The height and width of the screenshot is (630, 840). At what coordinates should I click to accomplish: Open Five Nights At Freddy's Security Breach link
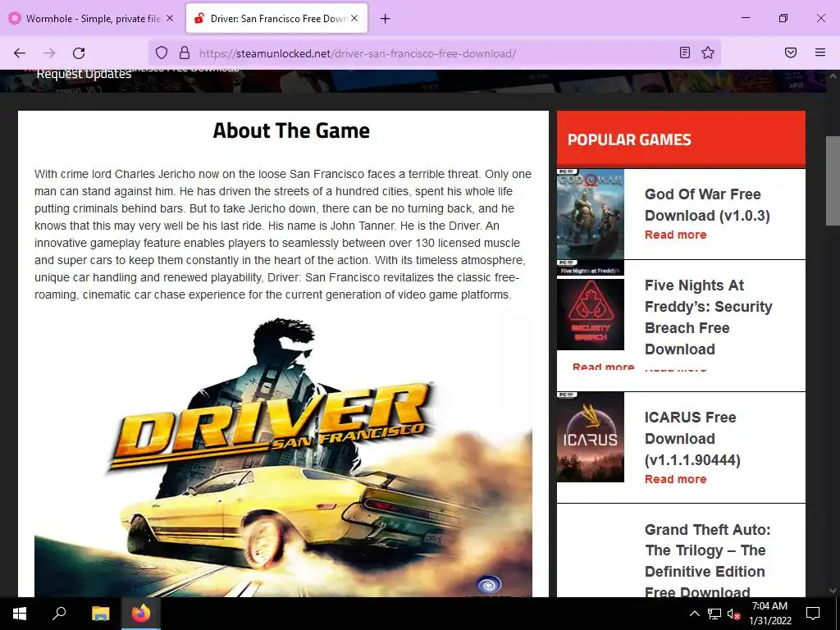pos(708,317)
